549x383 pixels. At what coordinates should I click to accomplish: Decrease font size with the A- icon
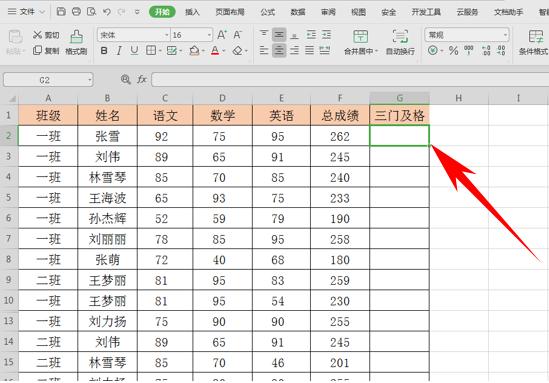[x=237, y=35]
